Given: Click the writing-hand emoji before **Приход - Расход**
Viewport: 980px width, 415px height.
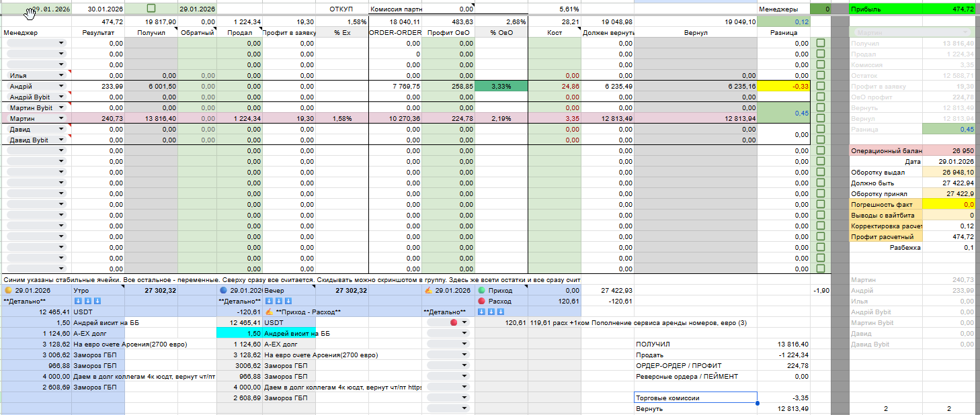Looking at the screenshot, I should [268, 312].
